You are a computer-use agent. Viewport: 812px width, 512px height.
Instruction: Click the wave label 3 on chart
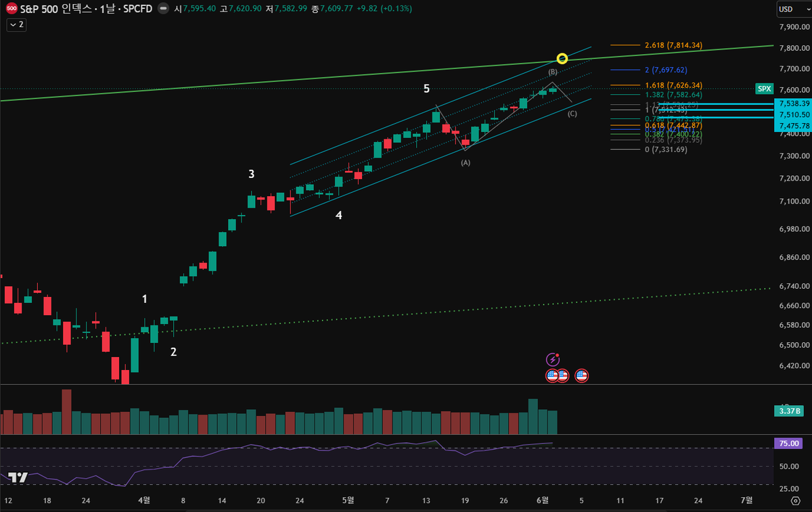tap(251, 174)
